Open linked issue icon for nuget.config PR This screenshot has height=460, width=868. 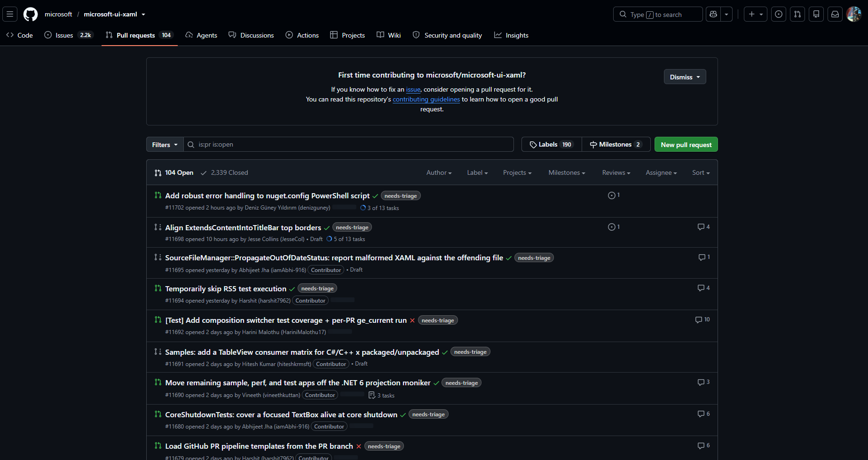point(614,195)
